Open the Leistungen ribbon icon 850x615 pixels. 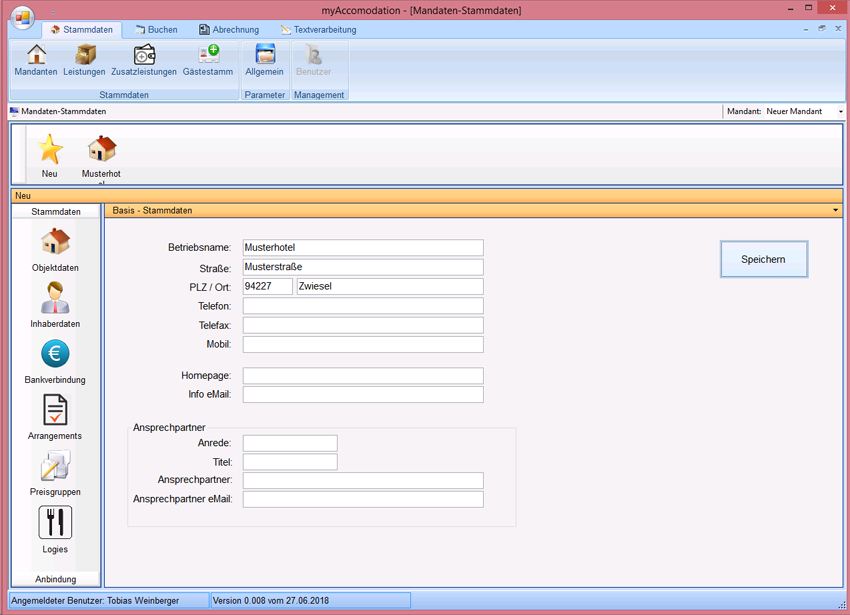[84, 60]
